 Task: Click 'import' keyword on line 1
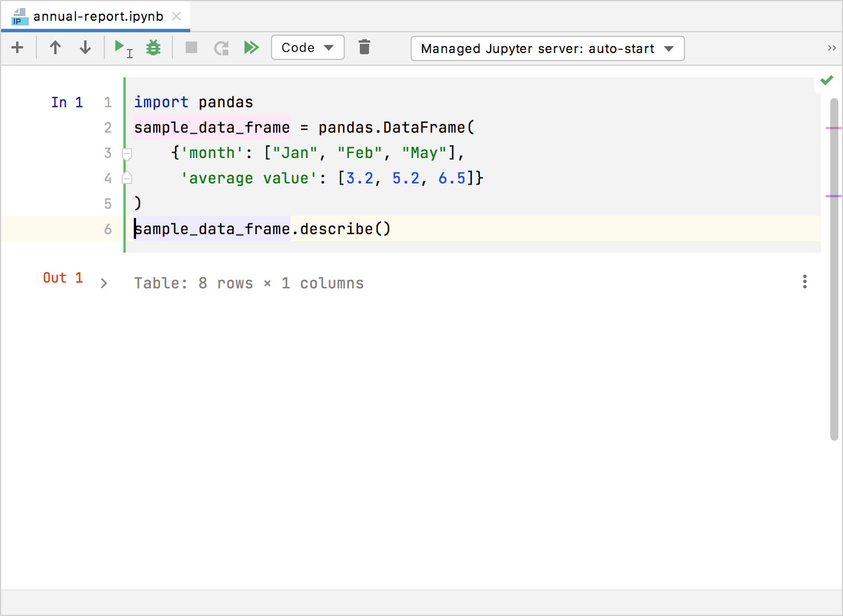(161, 102)
